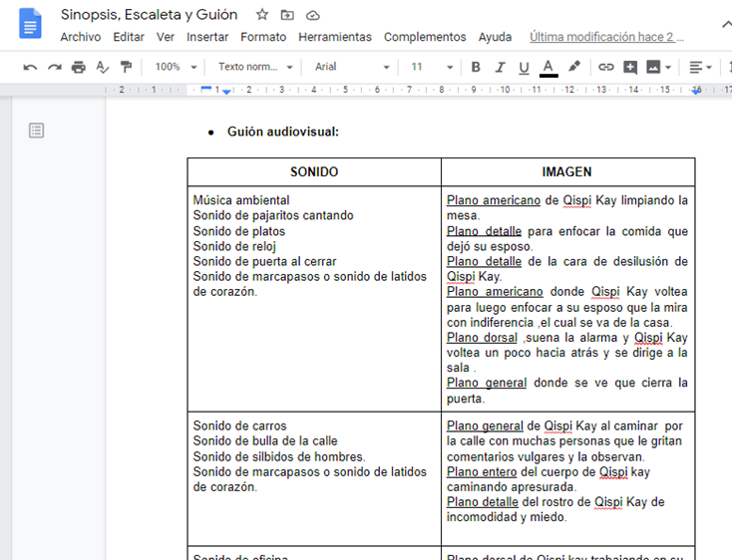Click the Guión audiovisual heading
Viewport: 732px width, 560px height.
click(283, 132)
